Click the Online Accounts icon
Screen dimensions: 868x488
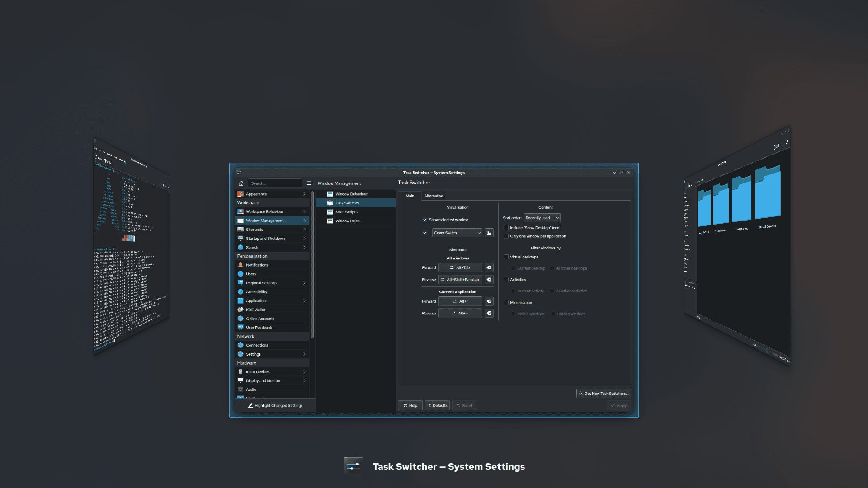pyautogui.click(x=241, y=319)
